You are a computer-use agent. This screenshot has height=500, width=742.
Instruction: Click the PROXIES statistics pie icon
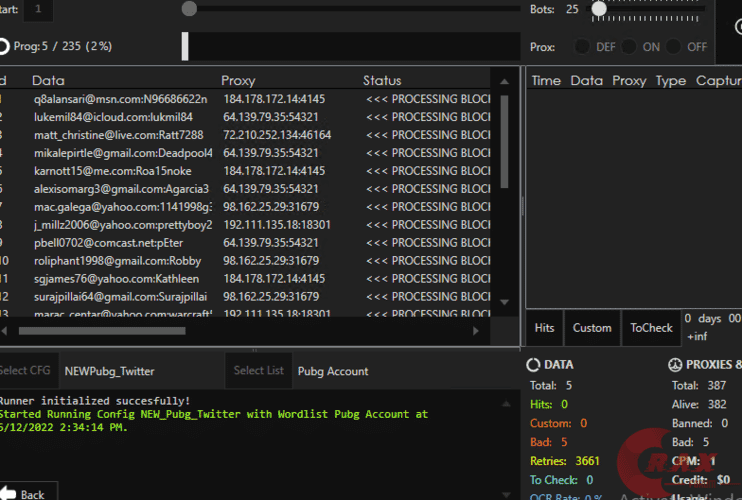point(678,365)
